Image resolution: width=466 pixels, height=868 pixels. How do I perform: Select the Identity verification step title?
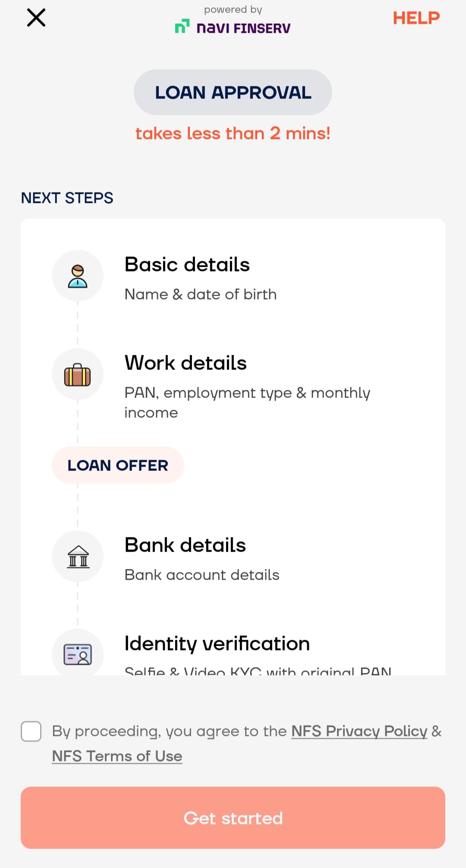pyautogui.click(x=217, y=644)
